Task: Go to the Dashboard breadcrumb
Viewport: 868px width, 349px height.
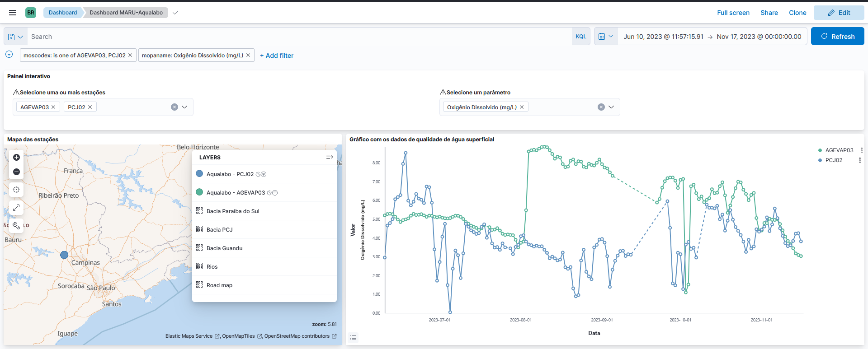Action: [x=63, y=13]
